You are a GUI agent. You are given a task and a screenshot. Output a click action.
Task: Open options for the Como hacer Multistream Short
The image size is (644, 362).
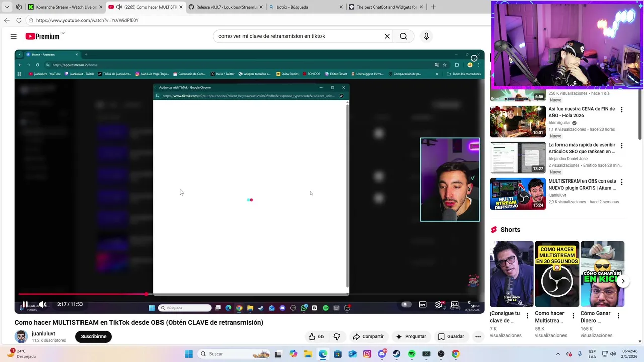click(x=573, y=316)
